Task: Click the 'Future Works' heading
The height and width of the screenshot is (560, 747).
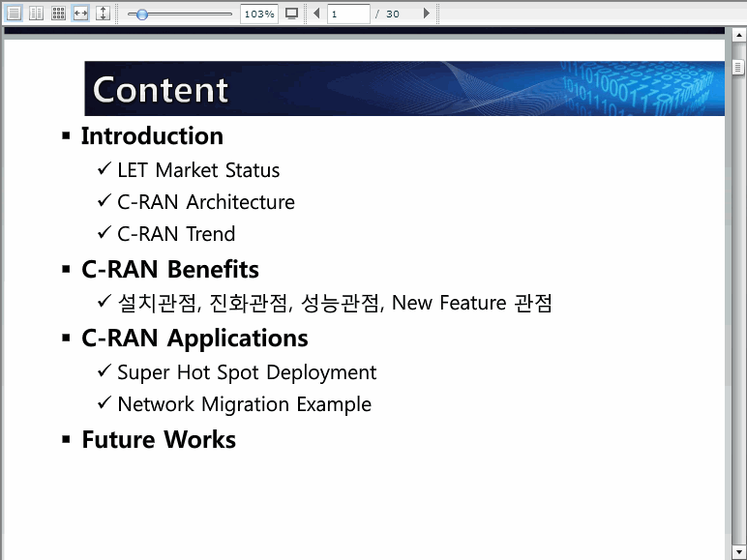Action: click(x=159, y=439)
